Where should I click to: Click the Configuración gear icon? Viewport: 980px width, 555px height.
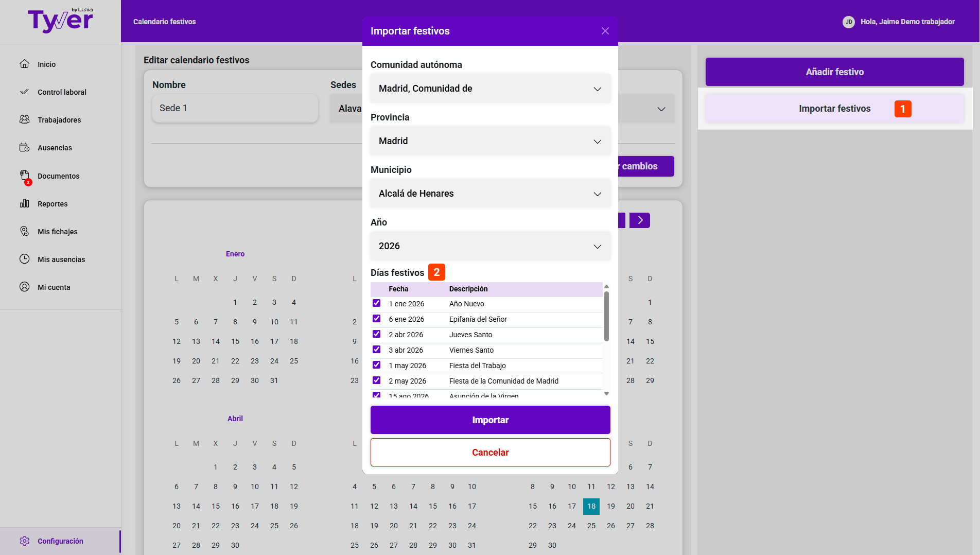[x=24, y=541]
